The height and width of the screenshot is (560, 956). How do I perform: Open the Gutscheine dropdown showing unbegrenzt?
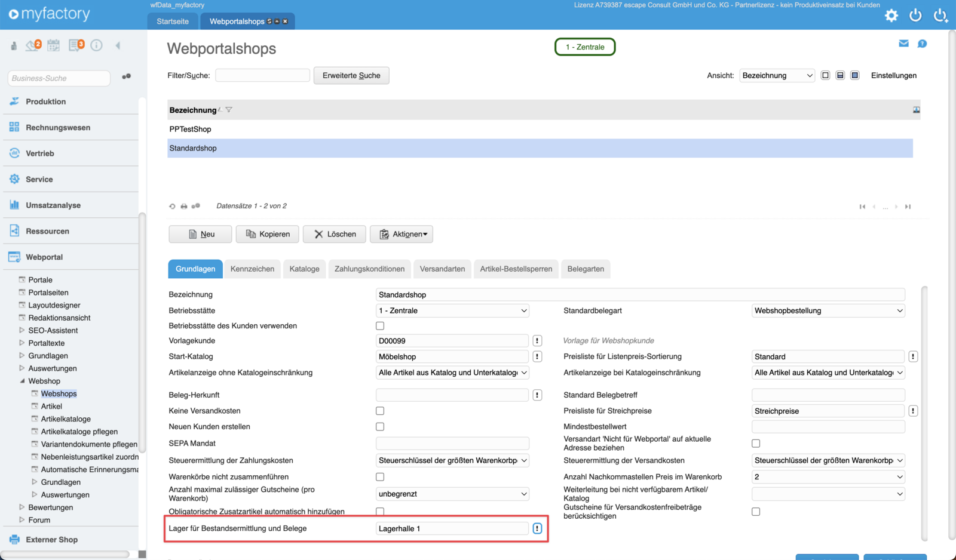click(452, 494)
